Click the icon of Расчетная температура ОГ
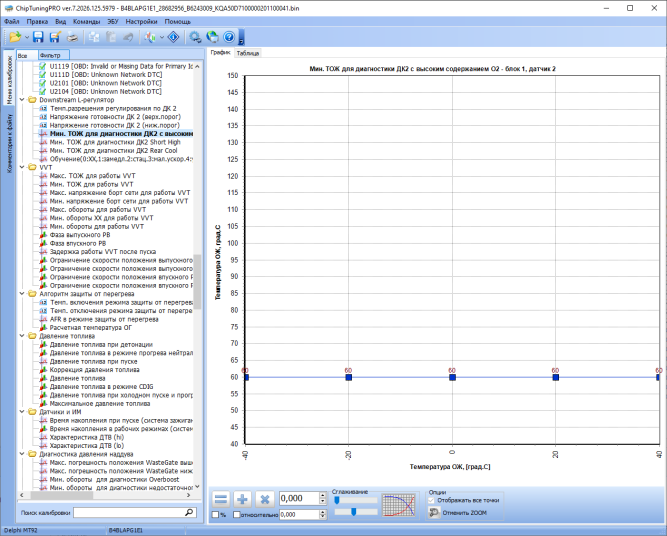This screenshot has height=536, width=667. pos(43,328)
